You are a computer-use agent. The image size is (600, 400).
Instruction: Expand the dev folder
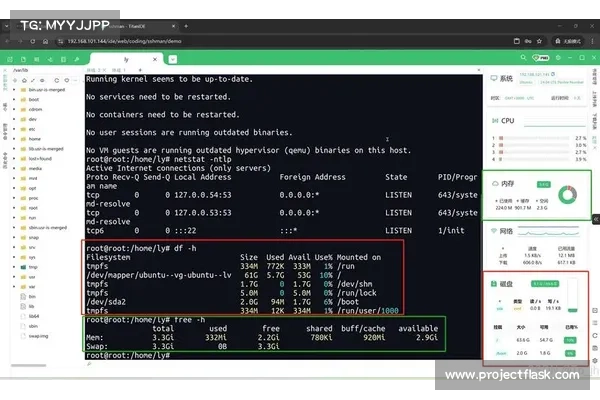point(14,119)
